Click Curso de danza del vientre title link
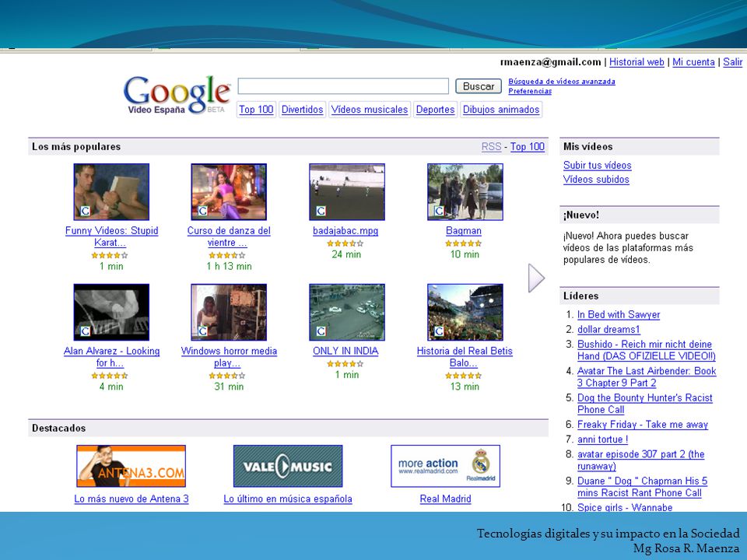This screenshot has width=747, height=560. click(229, 236)
